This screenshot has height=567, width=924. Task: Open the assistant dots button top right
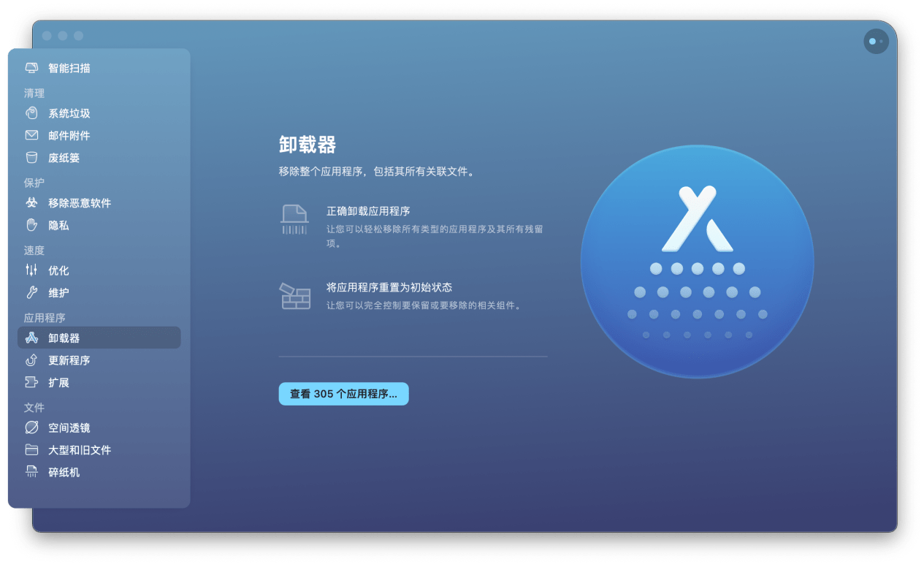coord(876,42)
